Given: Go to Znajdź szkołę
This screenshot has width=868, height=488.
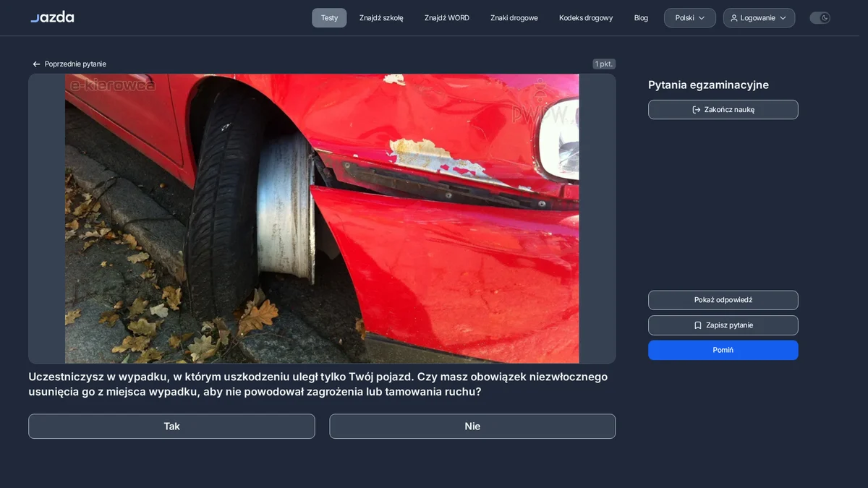Looking at the screenshot, I should pyautogui.click(x=381, y=18).
